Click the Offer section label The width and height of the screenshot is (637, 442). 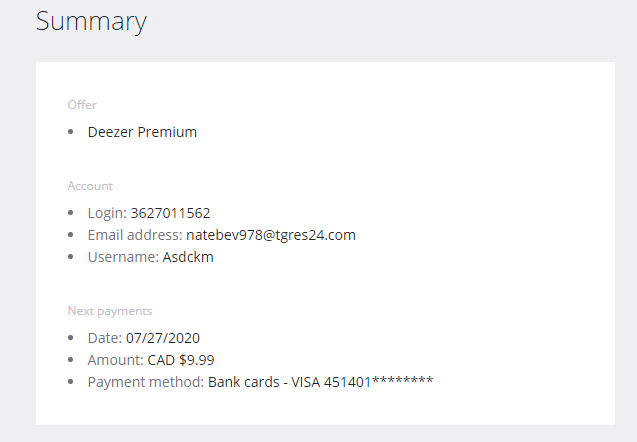82,105
